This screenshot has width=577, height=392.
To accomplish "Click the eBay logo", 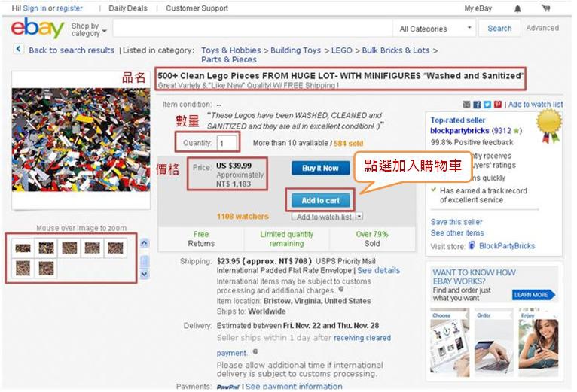I will pos(37,28).
